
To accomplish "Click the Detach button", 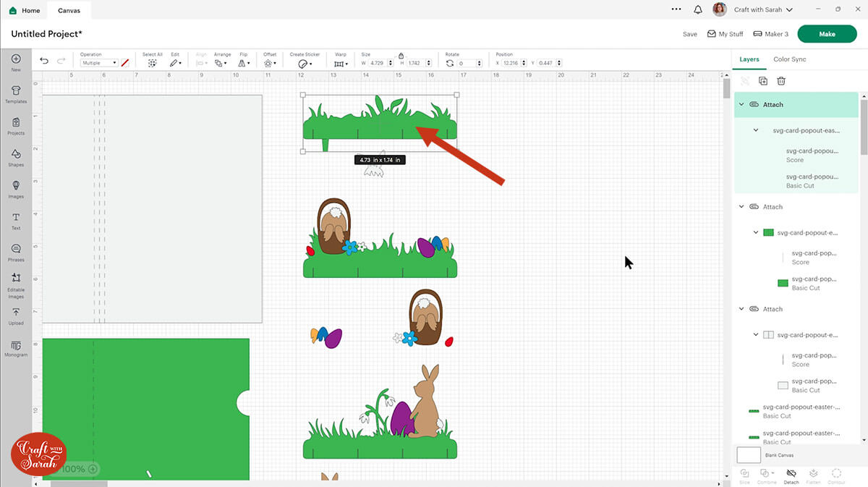I will (791, 475).
